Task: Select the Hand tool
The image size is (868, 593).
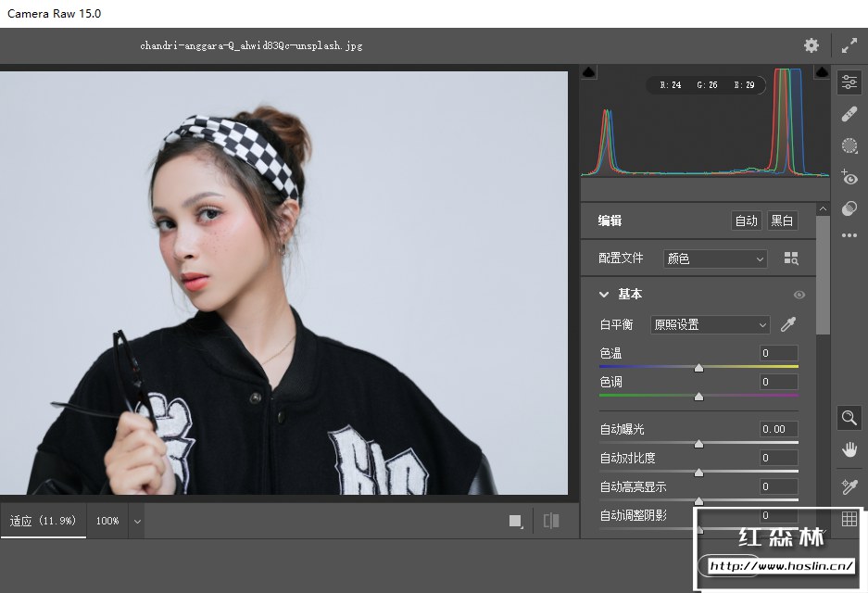Action: 849,450
